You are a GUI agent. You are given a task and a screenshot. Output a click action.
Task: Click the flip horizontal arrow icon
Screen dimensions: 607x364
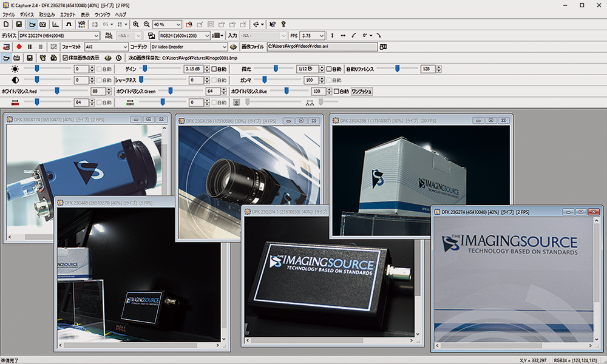click(343, 36)
